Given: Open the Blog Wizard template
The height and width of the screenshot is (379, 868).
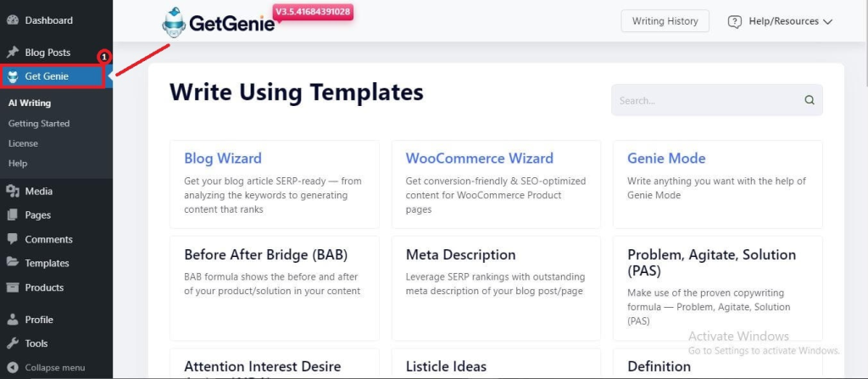Looking at the screenshot, I should pos(223,159).
